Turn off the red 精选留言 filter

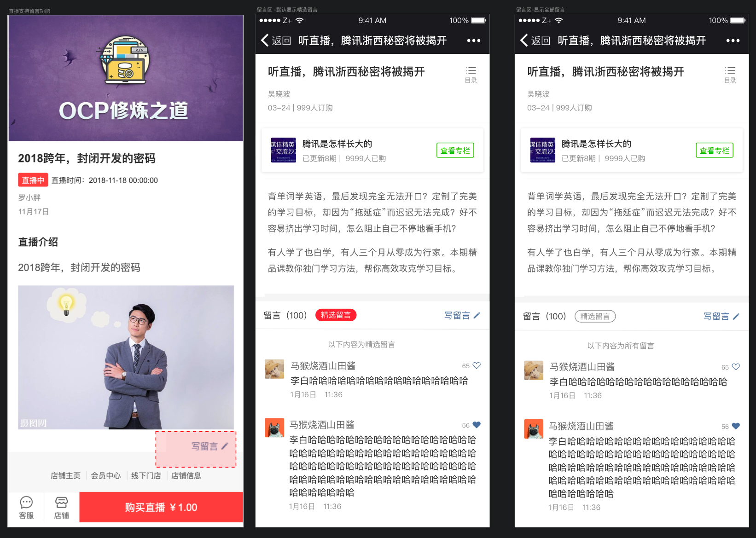point(336,315)
